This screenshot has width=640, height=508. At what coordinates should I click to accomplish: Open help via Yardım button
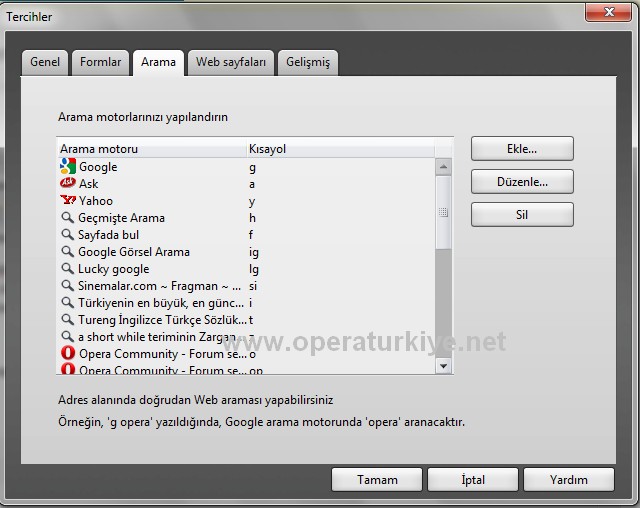(569, 479)
